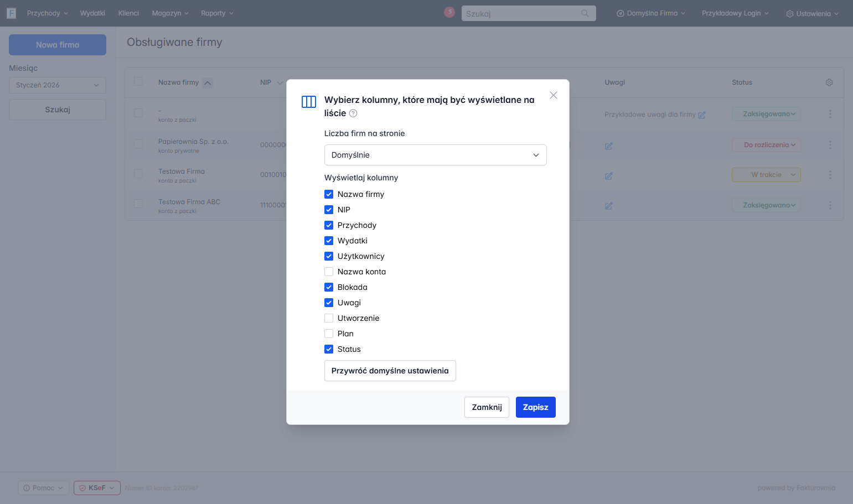Click the Zapisz button
The height and width of the screenshot is (504, 853).
[x=536, y=407]
